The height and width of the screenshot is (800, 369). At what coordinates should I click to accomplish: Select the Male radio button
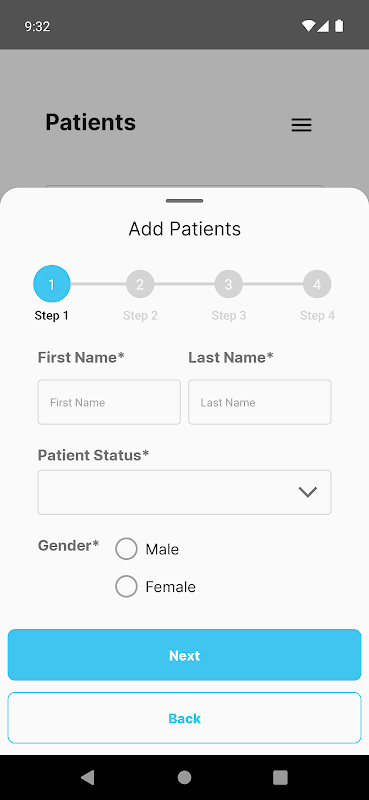click(126, 549)
